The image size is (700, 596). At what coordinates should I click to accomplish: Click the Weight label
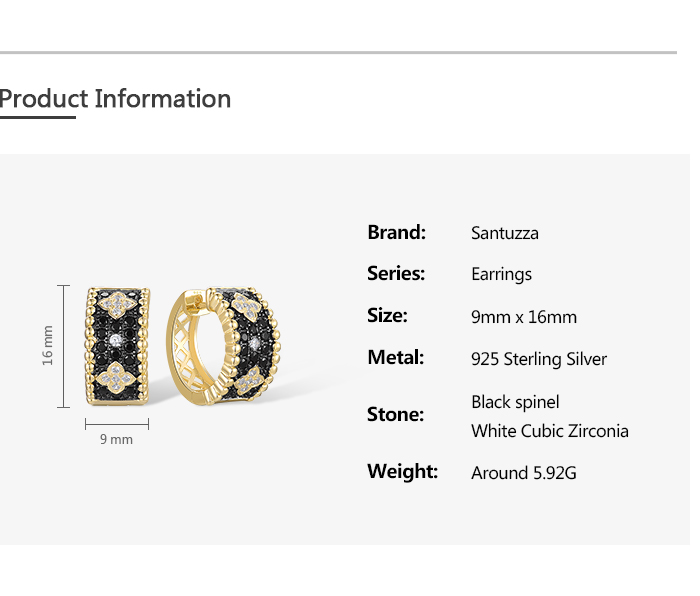click(403, 471)
